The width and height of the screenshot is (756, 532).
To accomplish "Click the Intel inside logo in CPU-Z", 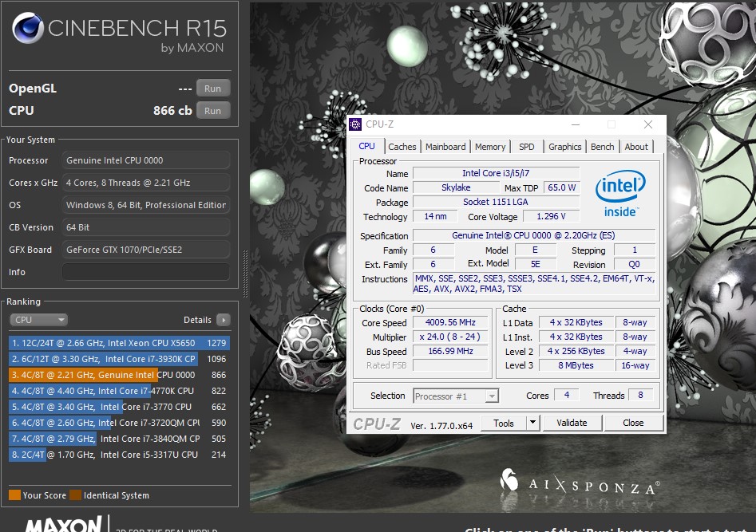I will pyautogui.click(x=620, y=194).
